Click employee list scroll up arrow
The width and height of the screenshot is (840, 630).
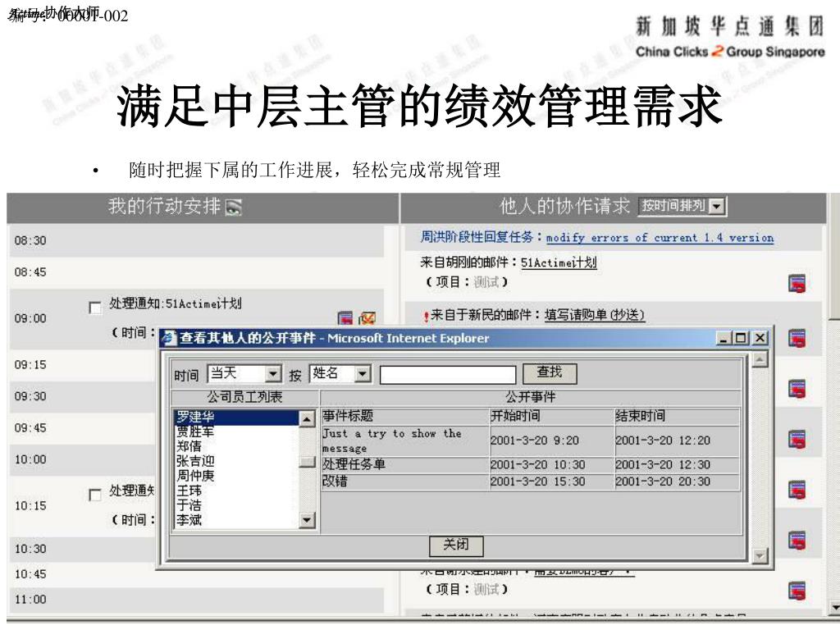point(307,418)
